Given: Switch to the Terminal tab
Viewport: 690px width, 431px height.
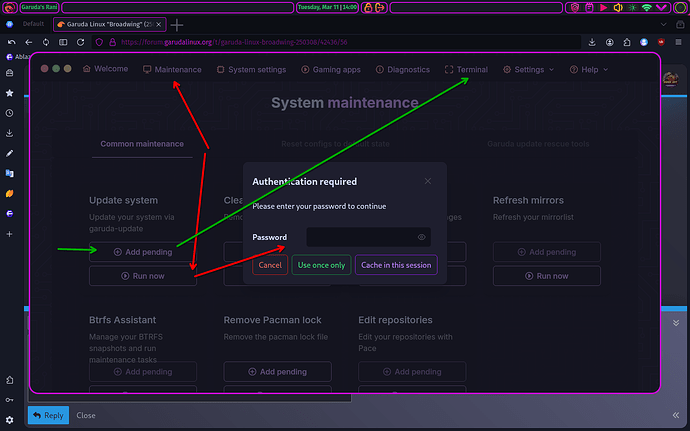Looking at the screenshot, I should coord(466,70).
